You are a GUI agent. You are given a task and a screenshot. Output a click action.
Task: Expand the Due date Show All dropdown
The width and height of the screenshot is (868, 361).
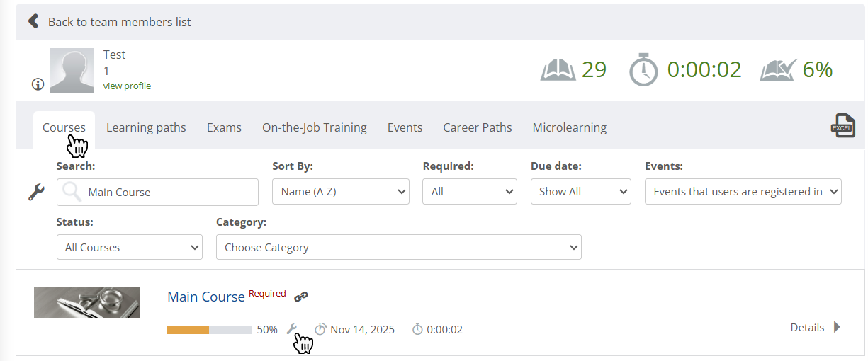(x=580, y=192)
